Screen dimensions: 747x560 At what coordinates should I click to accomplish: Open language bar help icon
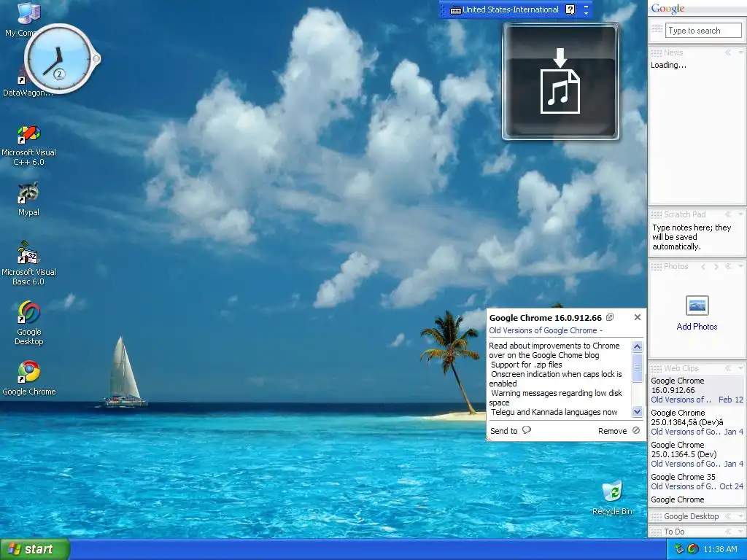tap(570, 9)
